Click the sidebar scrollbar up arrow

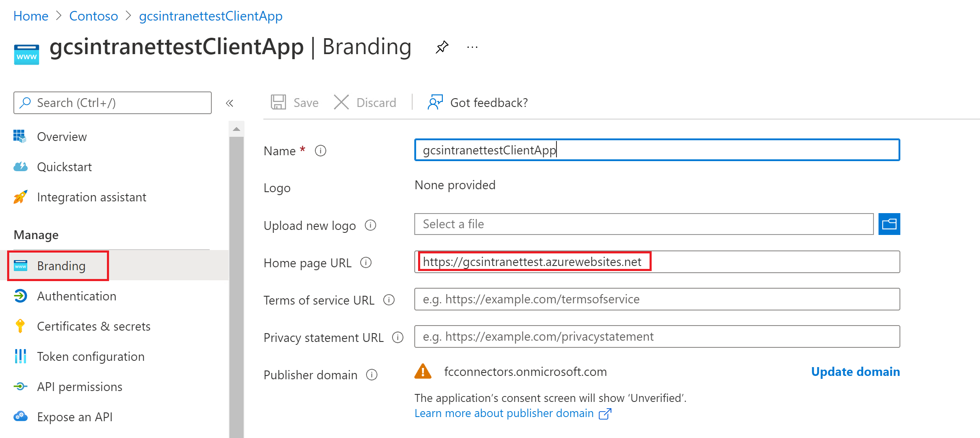[x=237, y=129]
